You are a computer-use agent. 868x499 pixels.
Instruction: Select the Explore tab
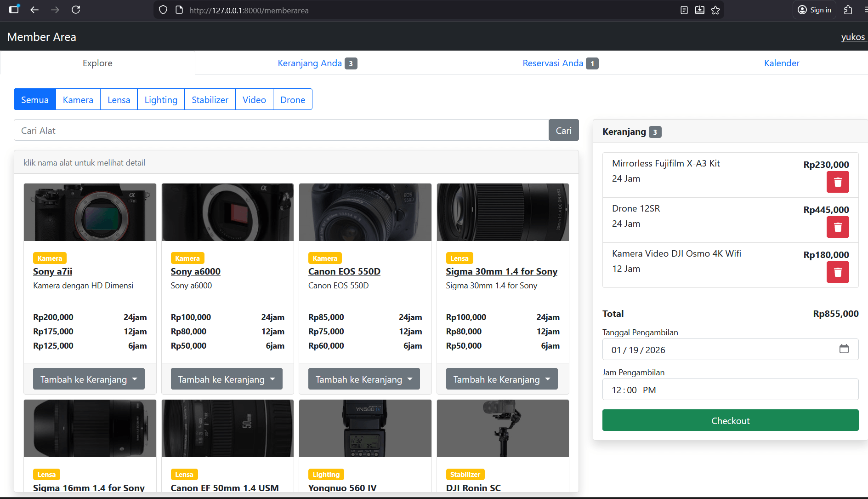[x=97, y=63]
